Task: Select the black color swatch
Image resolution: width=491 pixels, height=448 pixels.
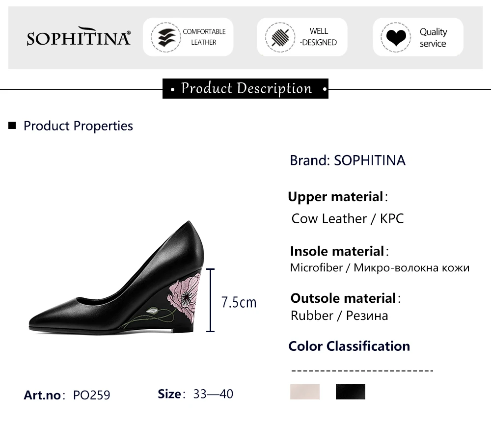Action: (x=351, y=392)
